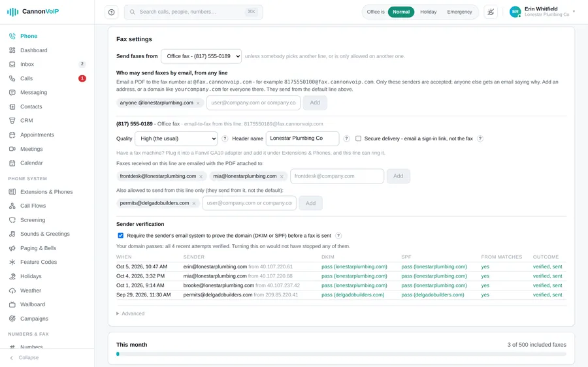Click Erin Whitfield's ER avatar
This screenshot has height=367, width=588.
pyautogui.click(x=515, y=12)
